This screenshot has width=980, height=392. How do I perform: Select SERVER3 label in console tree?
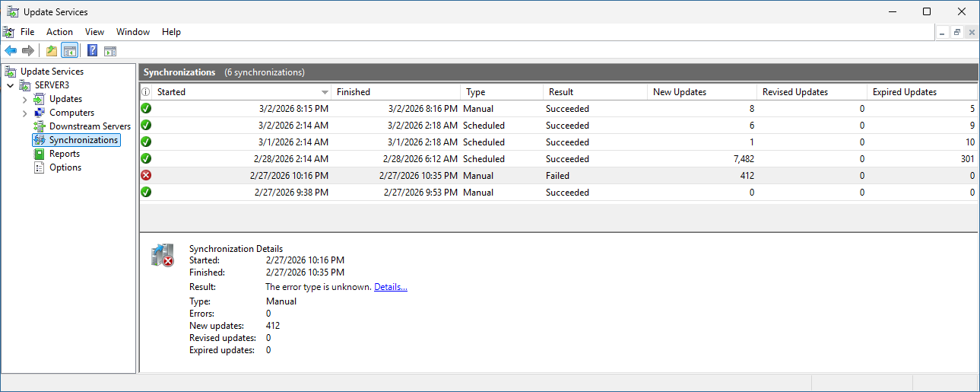[52, 85]
